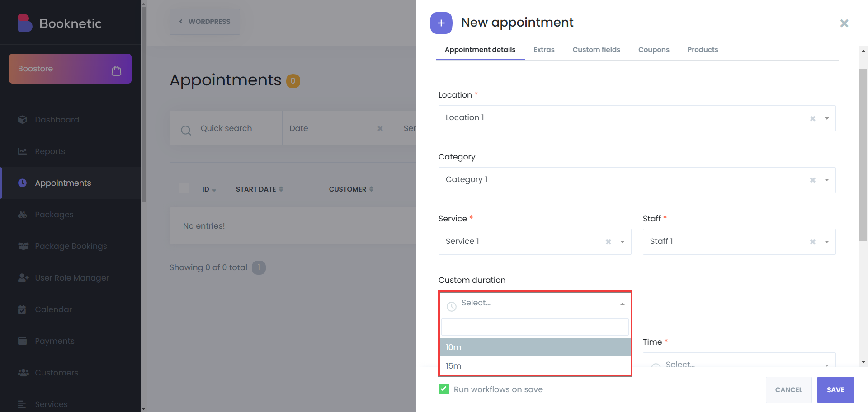Click the Customers group icon
This screenshot has height=412, width=868.
coord(23,373)
